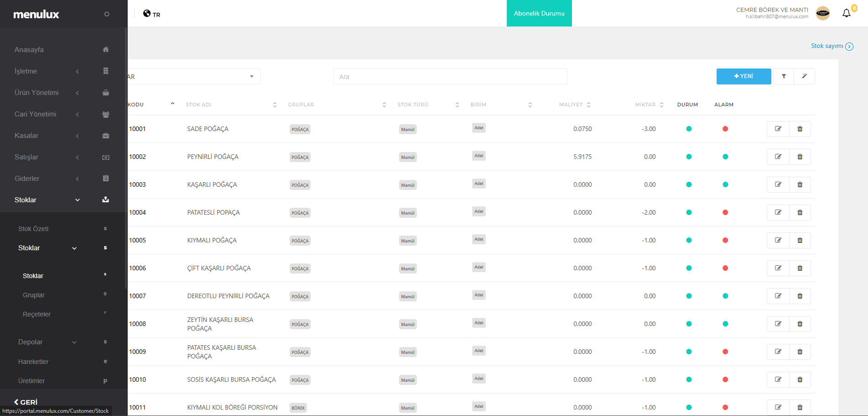
Task: Click the globe TR language icon
Action: click(x=147, y=13)
